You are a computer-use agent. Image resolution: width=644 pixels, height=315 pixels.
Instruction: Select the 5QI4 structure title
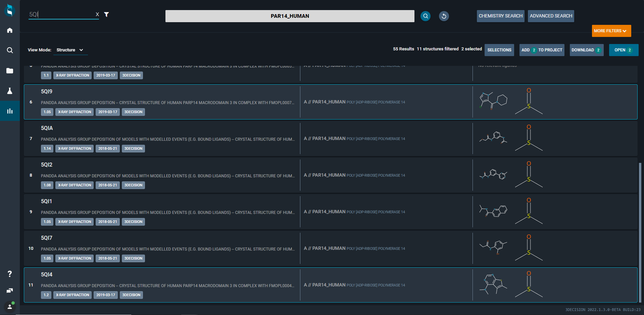47,274
